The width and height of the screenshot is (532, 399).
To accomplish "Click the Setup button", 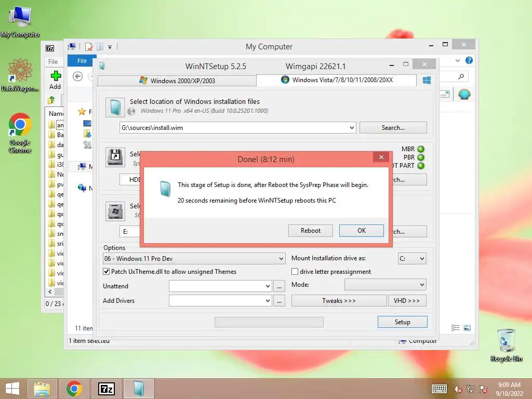I will (x=403, y=322).
